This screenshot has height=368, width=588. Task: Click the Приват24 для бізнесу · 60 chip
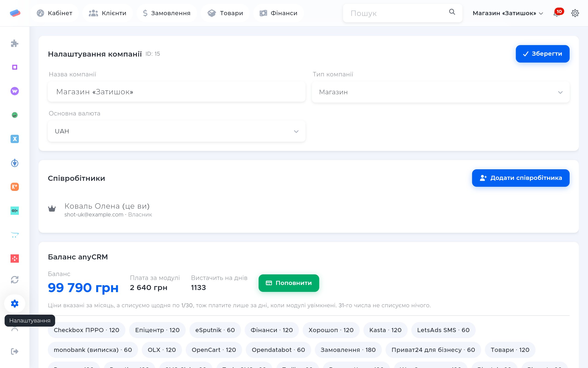[x=433, y=350]
